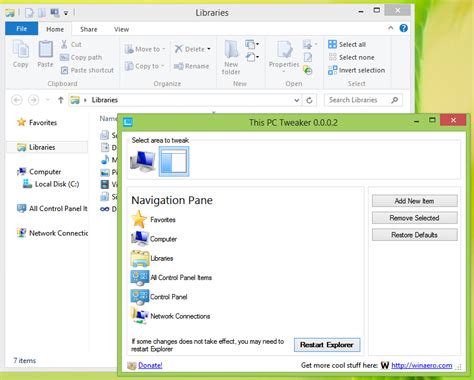Select All Control Panel Items in Explorer pane

[x=52, y=209]
